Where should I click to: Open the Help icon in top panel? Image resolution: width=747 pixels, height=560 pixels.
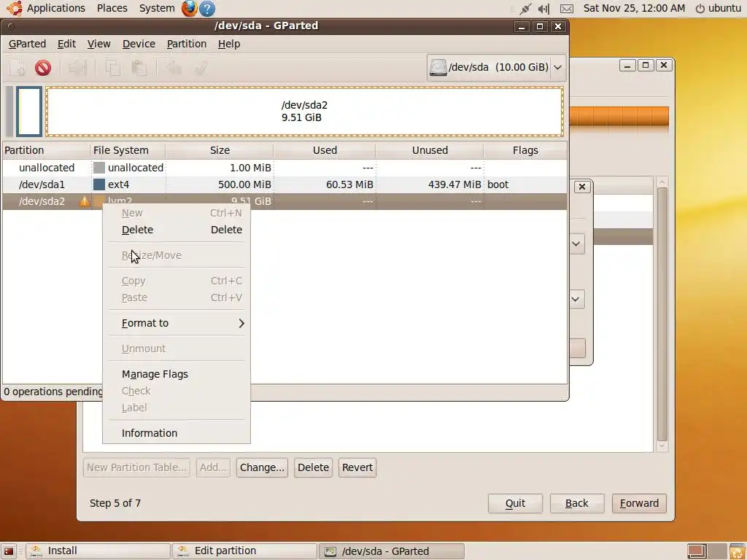(206, 8)
